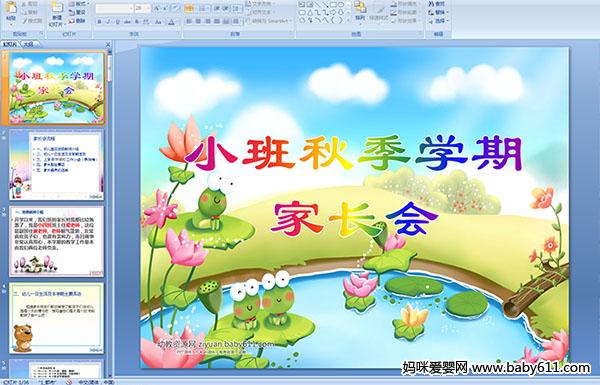Toggle Bold formatting

click(99, 22)
